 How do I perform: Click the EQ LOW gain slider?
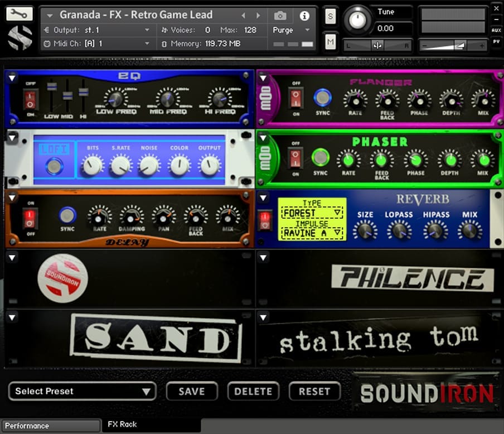click(52, 87)
